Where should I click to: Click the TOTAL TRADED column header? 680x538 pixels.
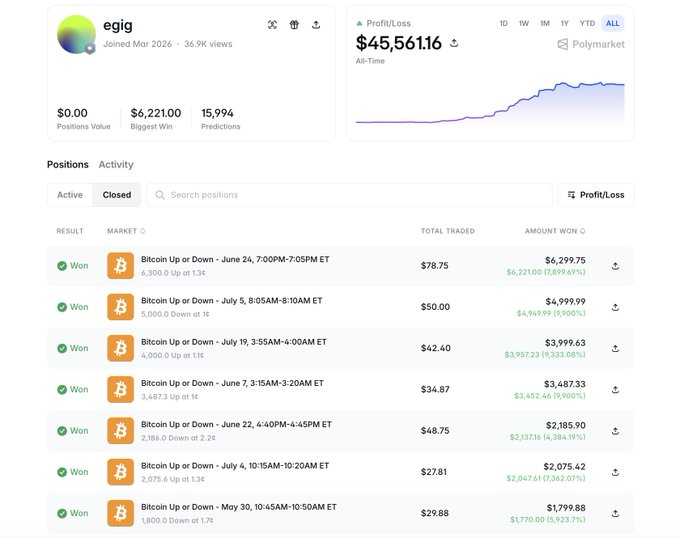tap(448, 231)
